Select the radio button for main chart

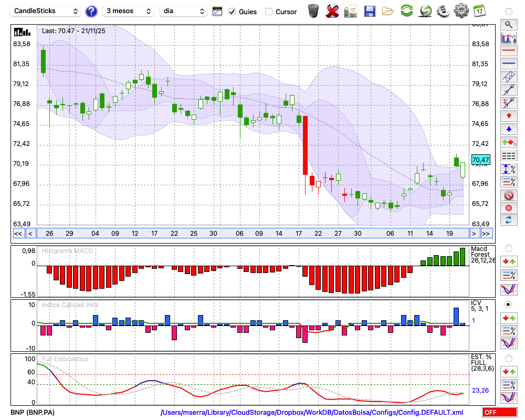(x=509, y=12)
